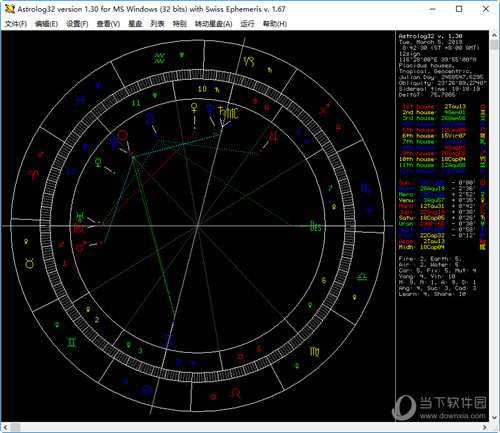Click the yellow Saturn glyph next to MC
The image size is (500, 433).
221,111
